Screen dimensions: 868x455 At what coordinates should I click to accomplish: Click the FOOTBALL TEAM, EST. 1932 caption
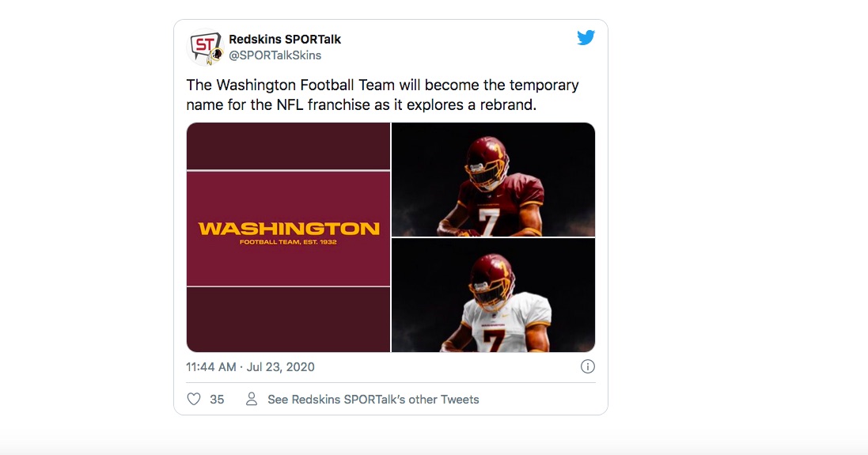289,242
